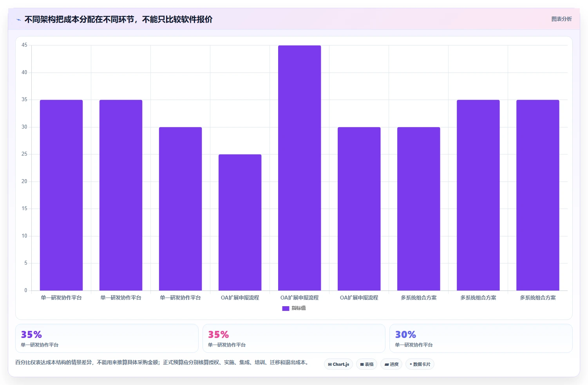Click the tallest OA扩展申报流程 bar at 45

300,168
